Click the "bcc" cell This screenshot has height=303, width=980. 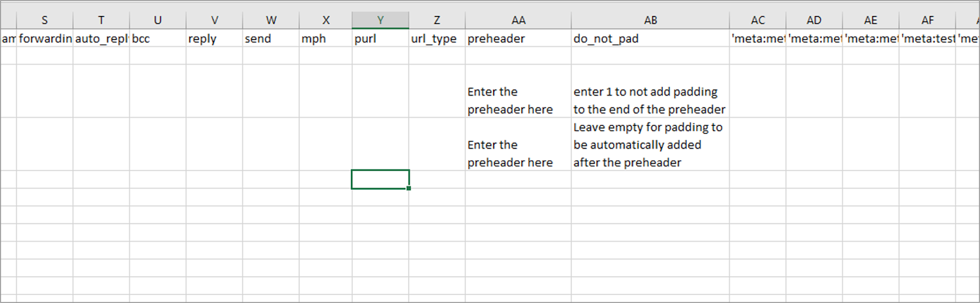point(157,39)
